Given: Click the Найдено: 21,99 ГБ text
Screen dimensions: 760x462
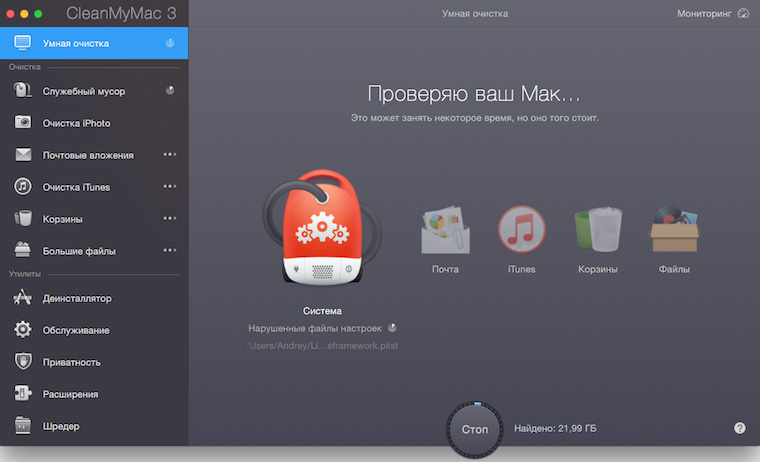Looking at the screenshot, I should [555, 429].
